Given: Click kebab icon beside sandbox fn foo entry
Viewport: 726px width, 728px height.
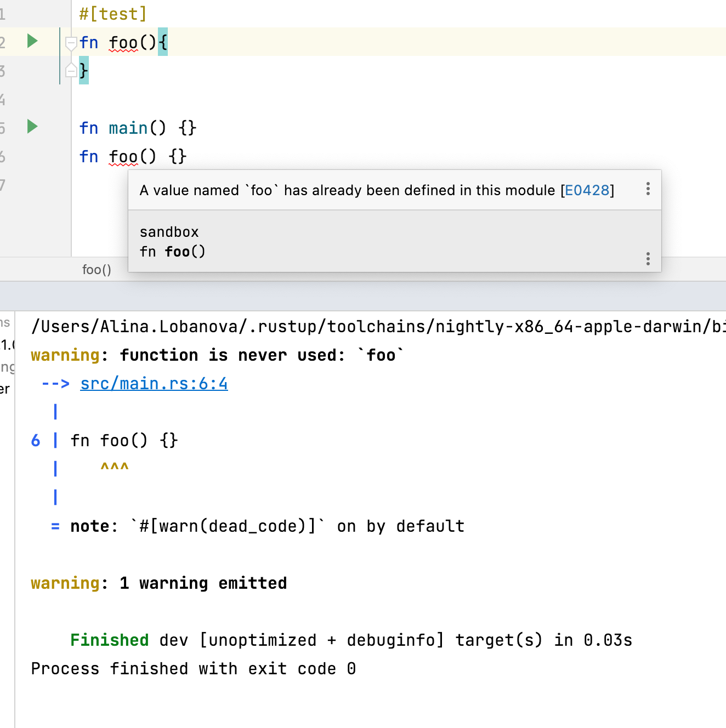Looking at the screenshot, I should point(648,258).
